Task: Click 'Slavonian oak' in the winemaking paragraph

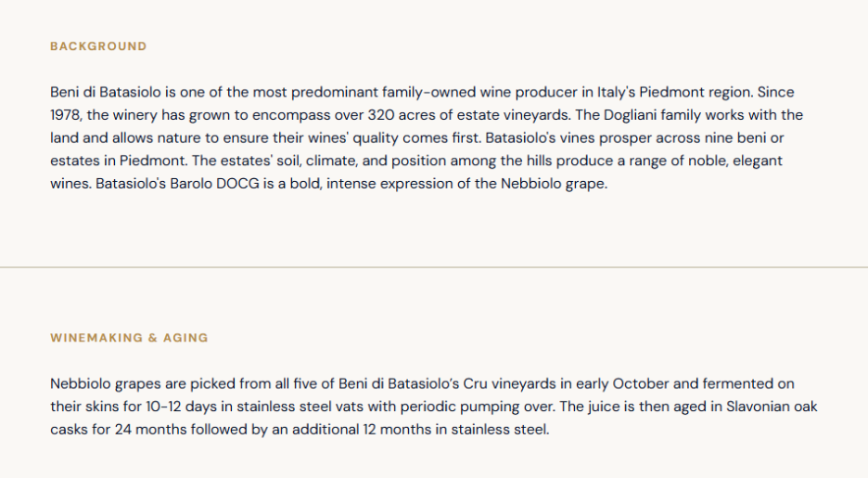Action: point(772,407)
